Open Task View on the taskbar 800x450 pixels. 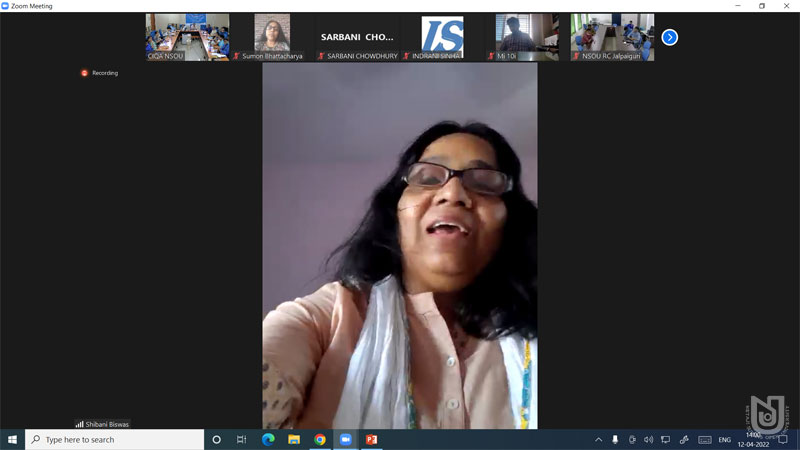[x=242, y=439]
